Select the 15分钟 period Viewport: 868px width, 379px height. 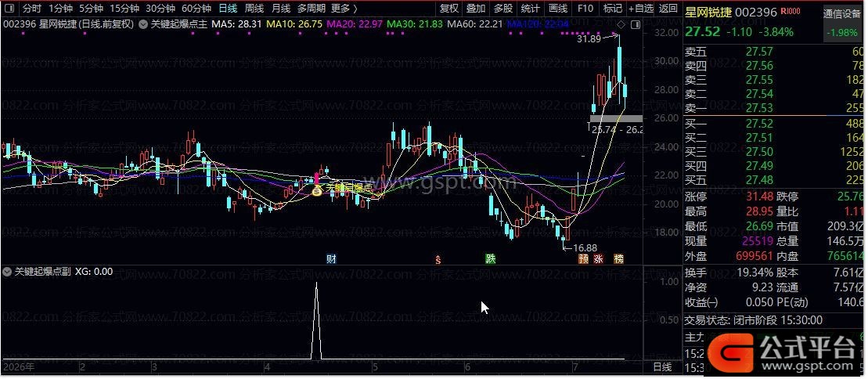(124, 9)
